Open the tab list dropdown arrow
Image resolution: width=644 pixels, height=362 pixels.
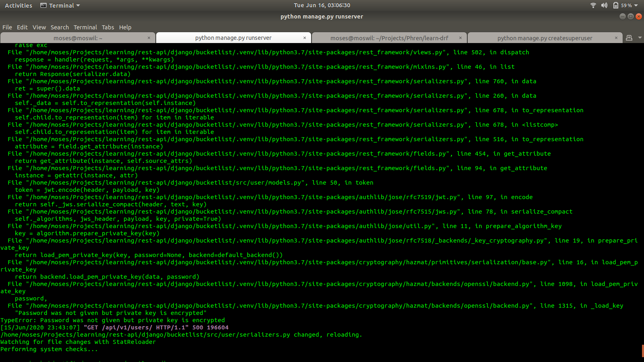click(639, 37)
